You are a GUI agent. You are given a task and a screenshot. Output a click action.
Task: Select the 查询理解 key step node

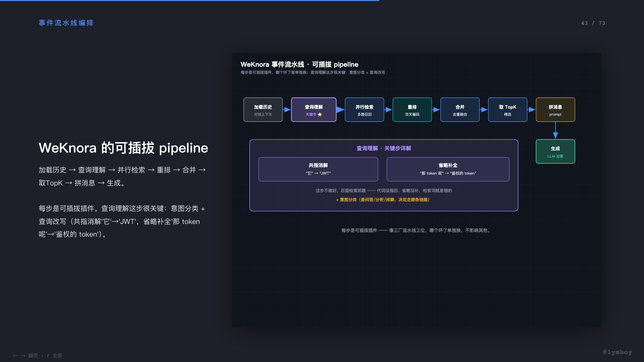[x=314, y=110]
